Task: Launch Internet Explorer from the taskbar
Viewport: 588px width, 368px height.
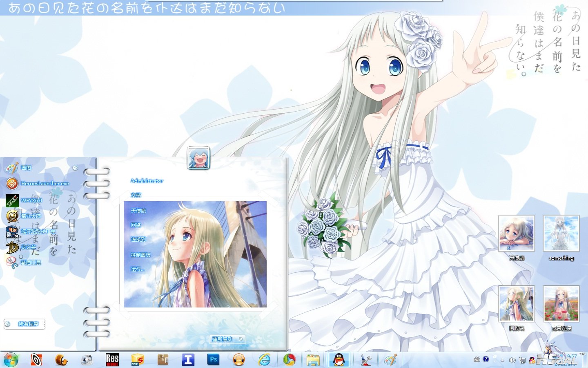Action: pos(264,360)
